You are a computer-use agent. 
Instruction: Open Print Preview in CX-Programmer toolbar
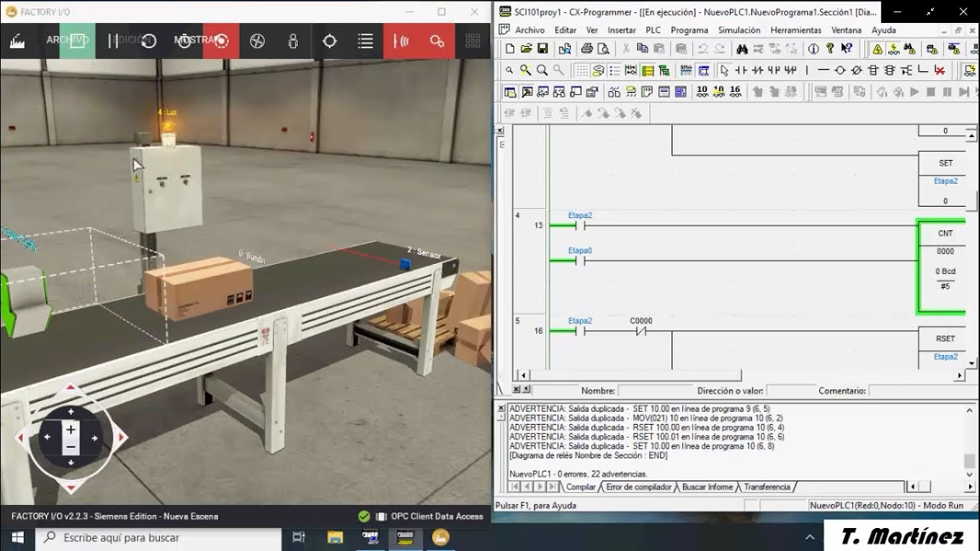pos(603,48)
